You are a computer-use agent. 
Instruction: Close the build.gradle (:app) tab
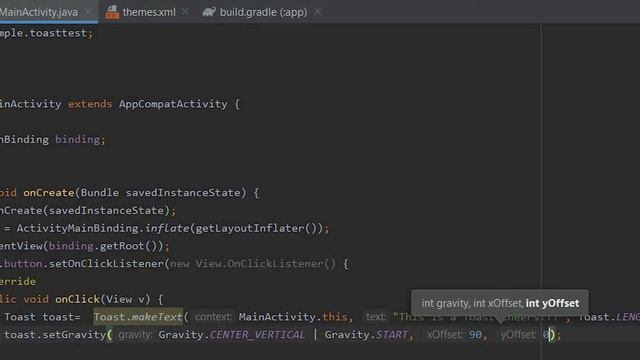point(318,12)
